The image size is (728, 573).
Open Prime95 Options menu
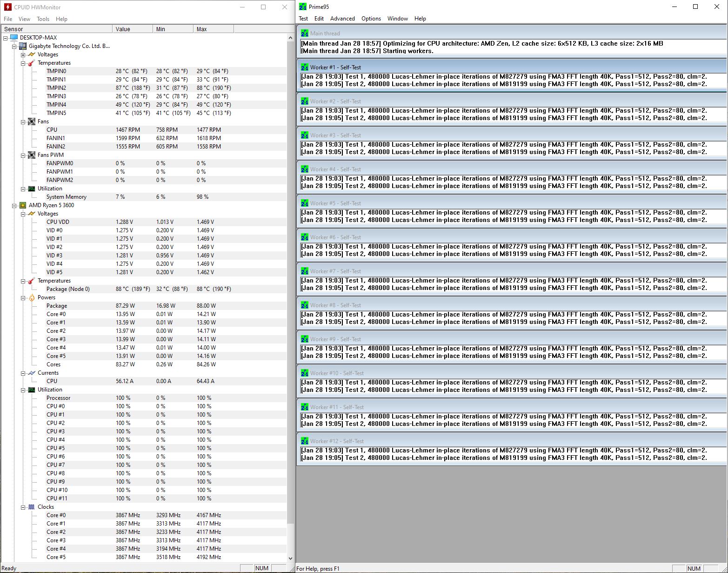[x=371, y=19]
